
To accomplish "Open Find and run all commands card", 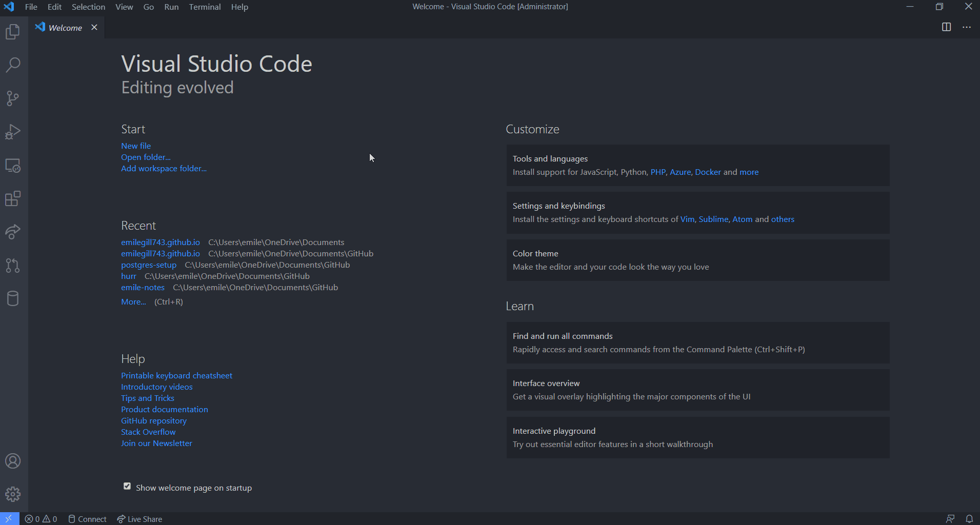I will [698, 343].
